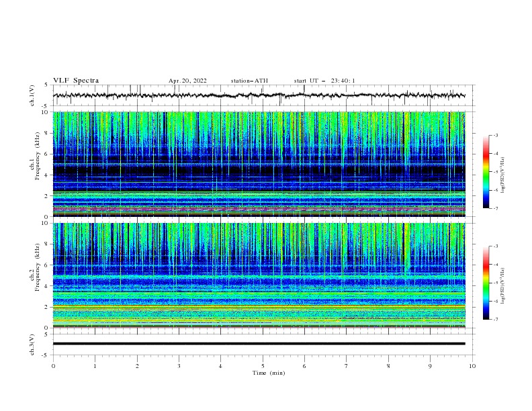Viewport: 532px width, 411px height.
Task: Select the ch.2 "Frequency (kHz)" axis label
Action: click(x=37, y=267)
